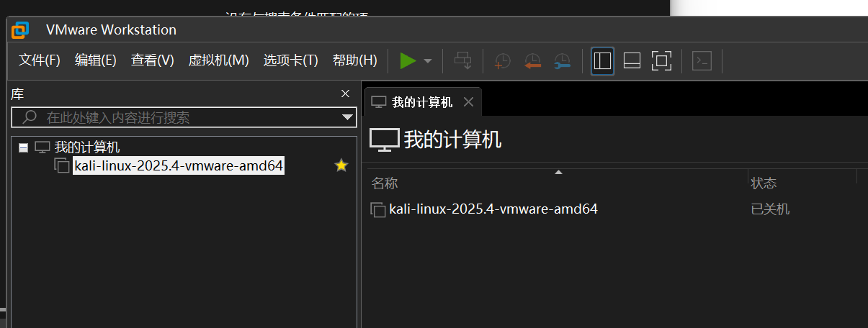Sort by the 名称 column header
This screenshot has width=868, height=328.
(x=385, y=183)
